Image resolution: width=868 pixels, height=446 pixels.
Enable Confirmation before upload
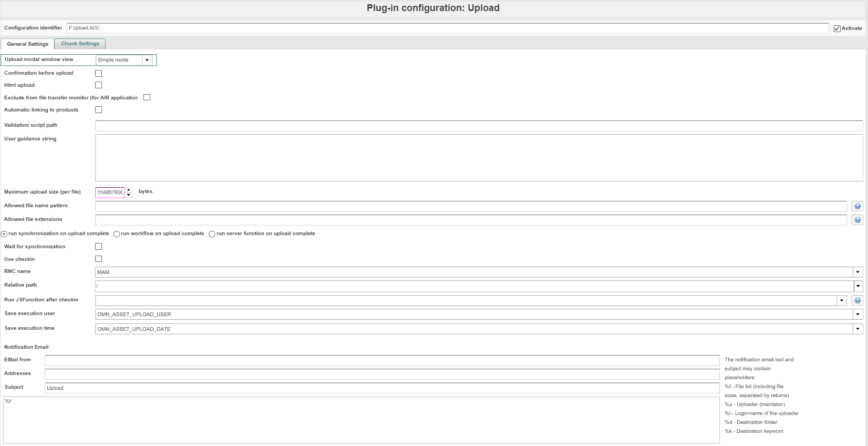click(x=98, y=73)
